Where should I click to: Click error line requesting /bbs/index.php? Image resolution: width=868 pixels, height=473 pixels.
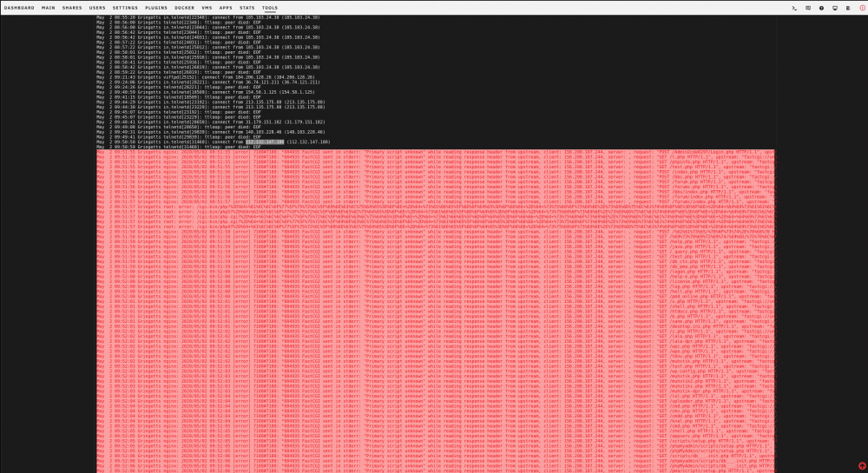click(x=437, y=192)
